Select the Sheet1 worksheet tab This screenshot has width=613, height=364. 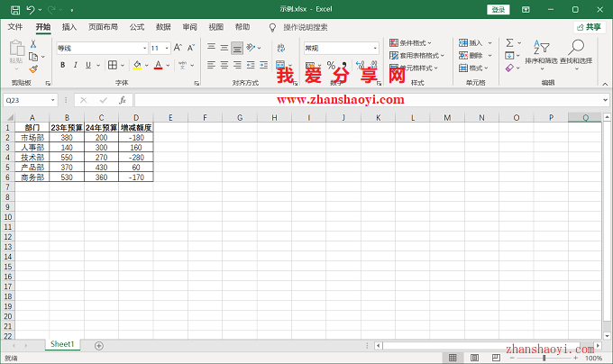click(62, 344)
